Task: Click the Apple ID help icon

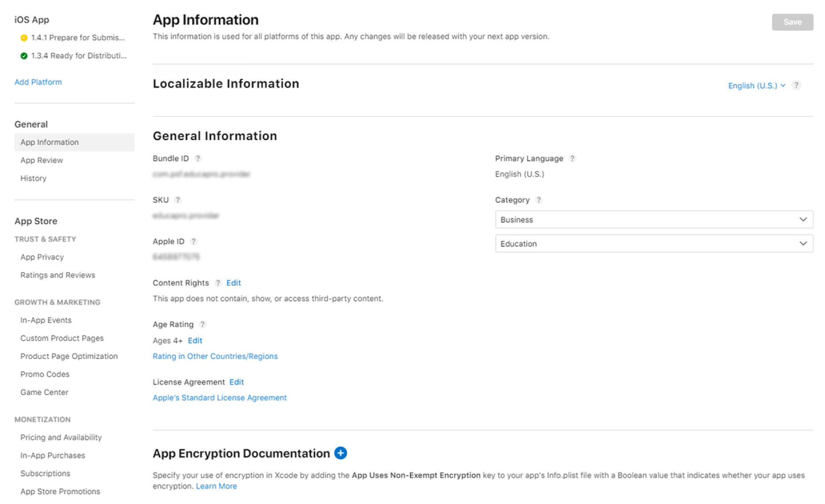Action: pos(193,242)
